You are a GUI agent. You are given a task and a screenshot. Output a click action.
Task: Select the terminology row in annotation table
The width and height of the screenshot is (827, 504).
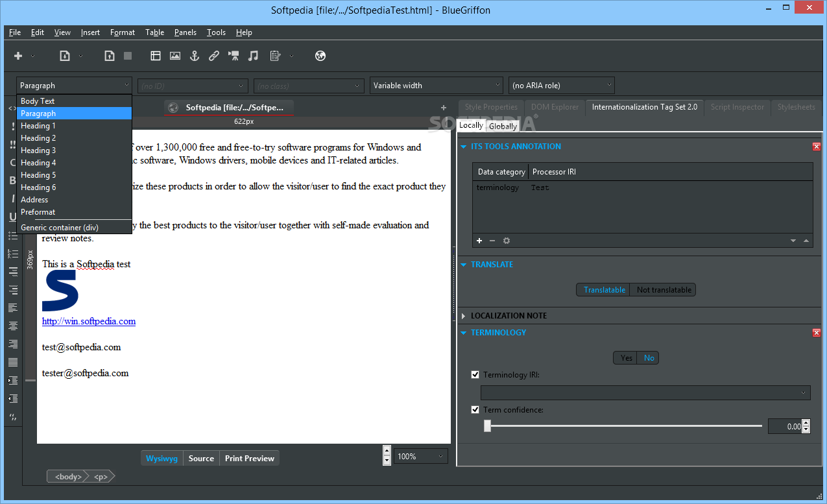(x=642, y=187)
